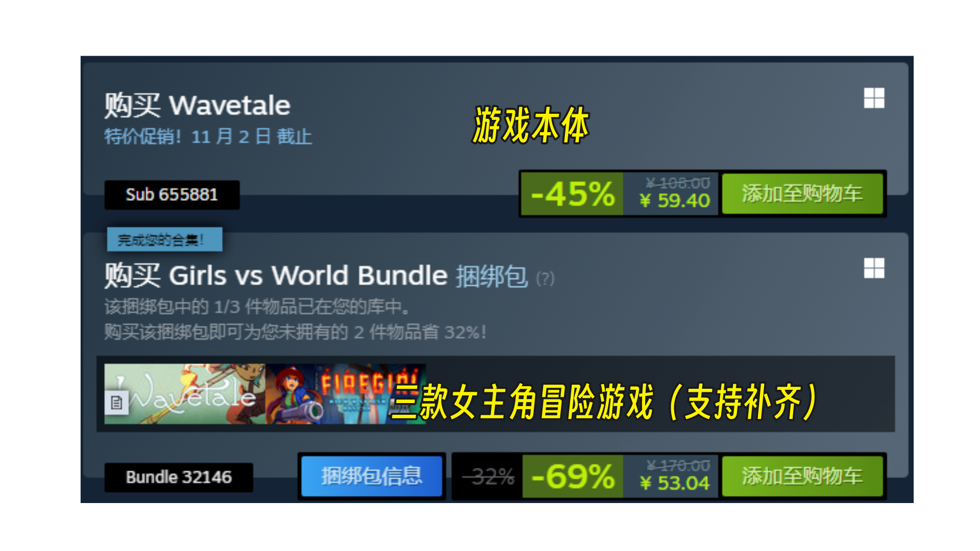
Task: Click the Windows platform icon beside Girls vs World Bundle
Action: tap(874, 268)
